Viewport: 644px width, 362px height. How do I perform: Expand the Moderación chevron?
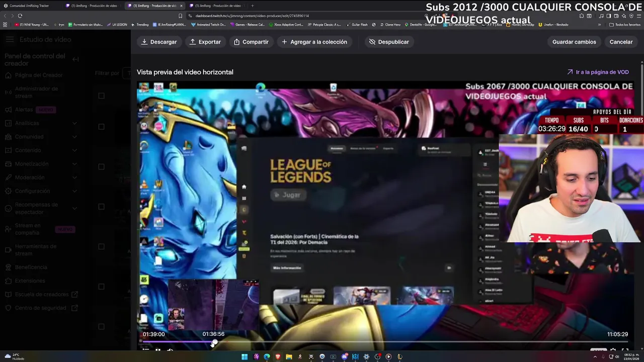tap(75, 177)
